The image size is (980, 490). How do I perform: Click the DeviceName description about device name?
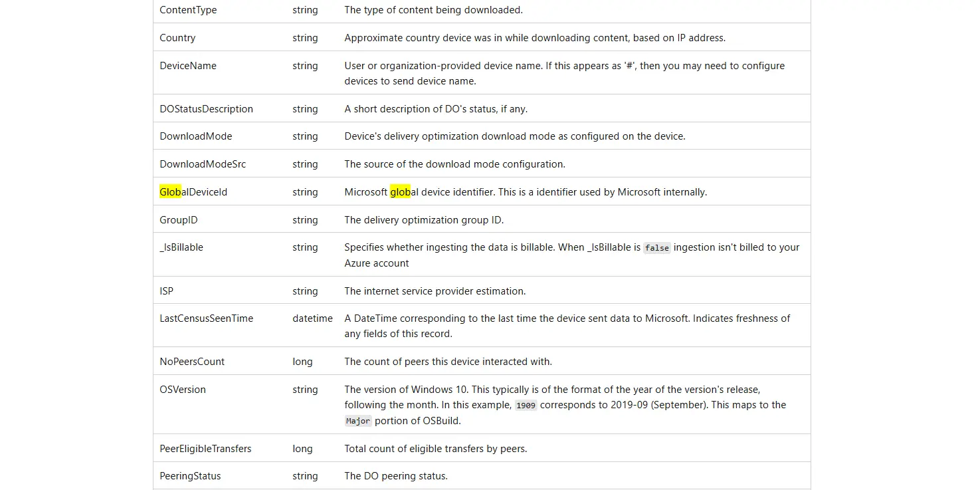[x=565, y=73]
